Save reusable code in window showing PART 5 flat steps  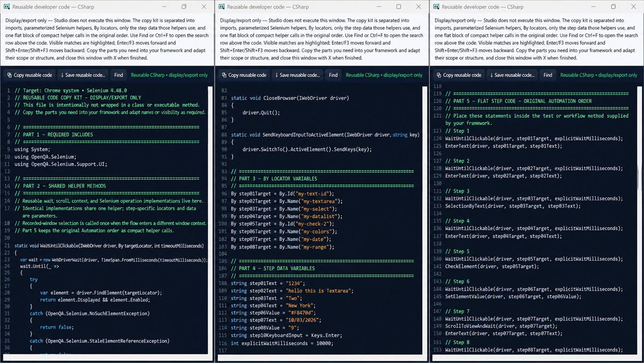click(x=513, y=75)
